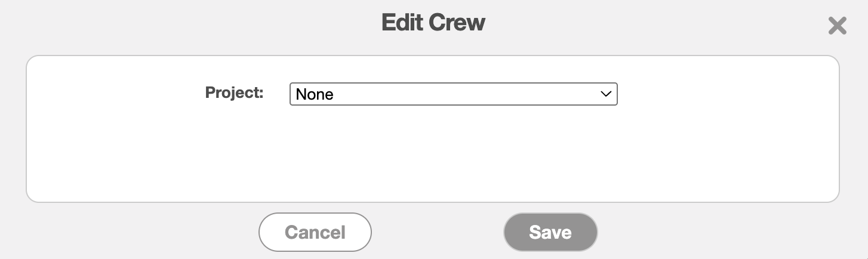868x259 pixels.
Task: Confirm edits with Save
Action: 550,232
